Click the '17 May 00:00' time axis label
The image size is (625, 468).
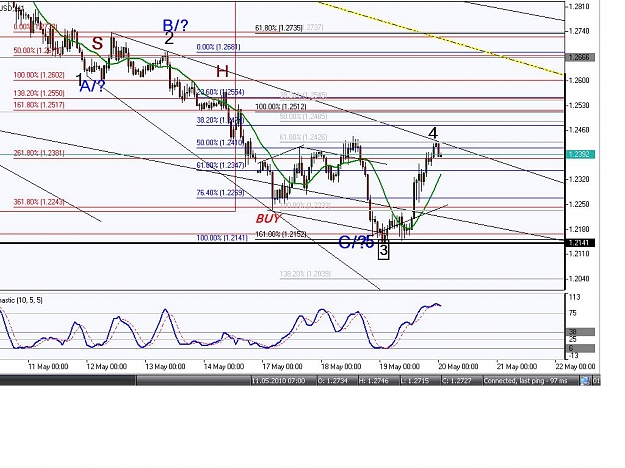282,366
